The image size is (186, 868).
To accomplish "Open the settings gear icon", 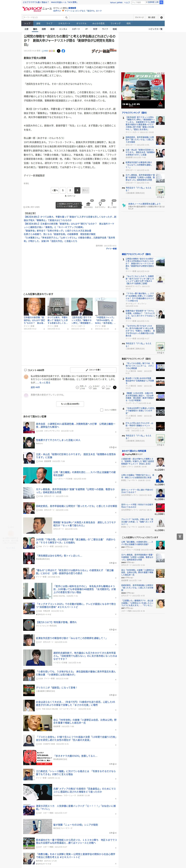I will [x=161, y=18].
